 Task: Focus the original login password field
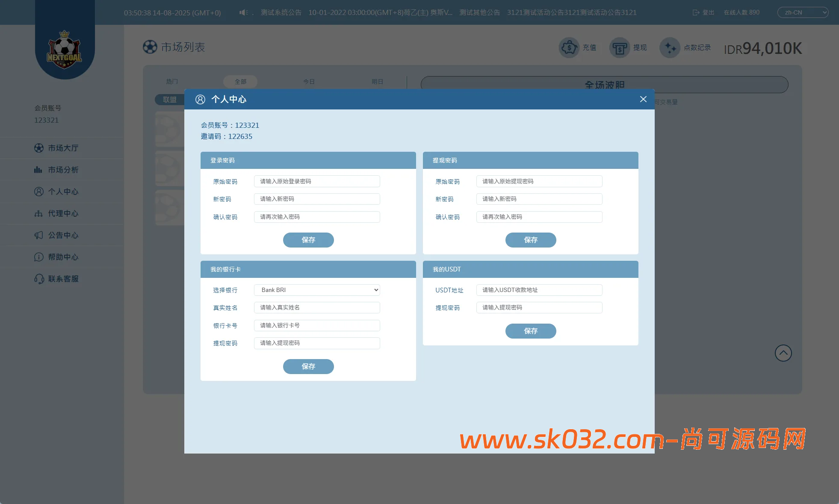(316, 181)
